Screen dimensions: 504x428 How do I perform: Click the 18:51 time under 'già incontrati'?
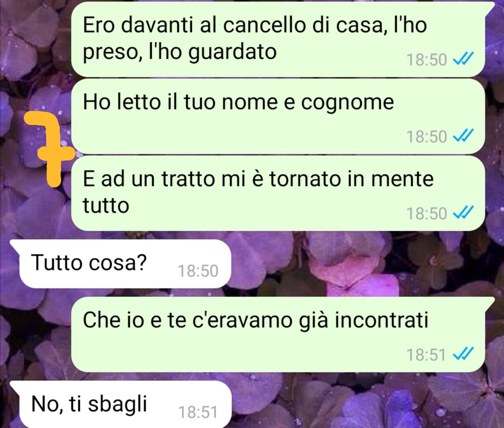[x=426, y=355]
